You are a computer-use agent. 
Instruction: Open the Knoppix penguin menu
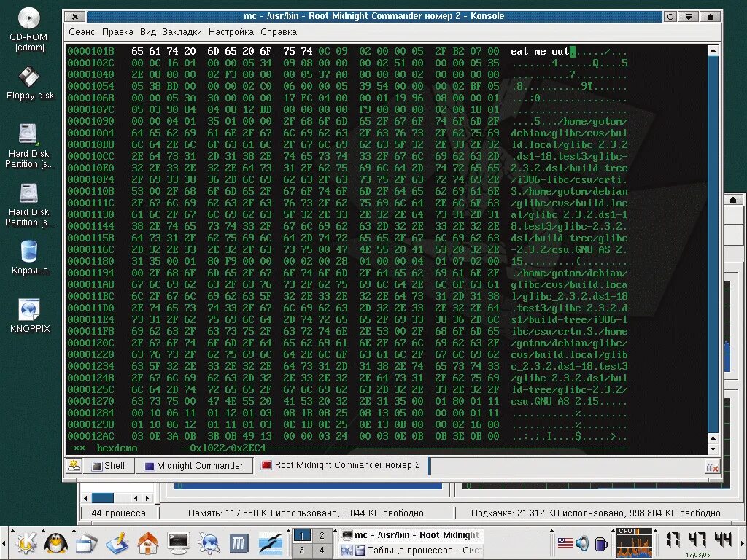tap(55, 543)
